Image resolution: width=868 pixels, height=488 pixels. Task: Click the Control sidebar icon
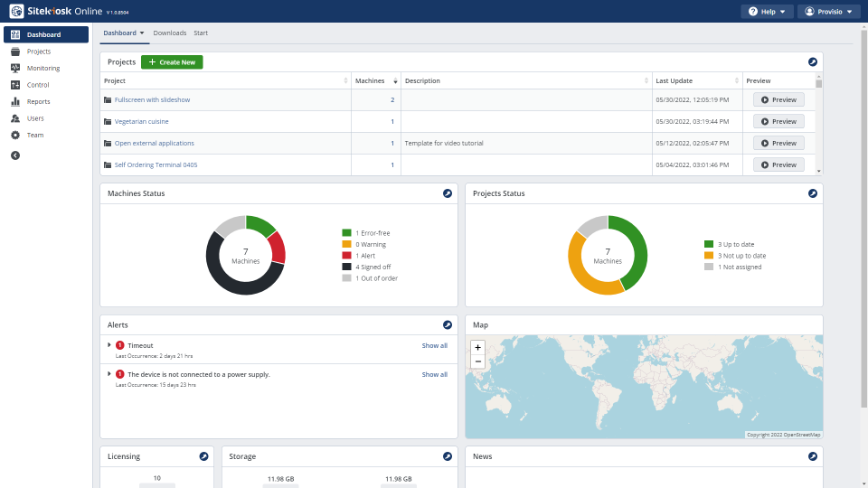(15, 85)
